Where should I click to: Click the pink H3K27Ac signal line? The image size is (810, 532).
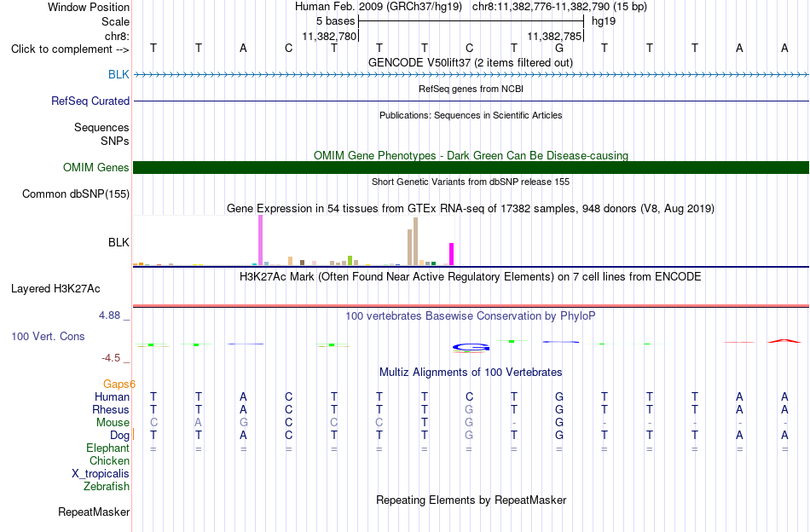(471, 306)
